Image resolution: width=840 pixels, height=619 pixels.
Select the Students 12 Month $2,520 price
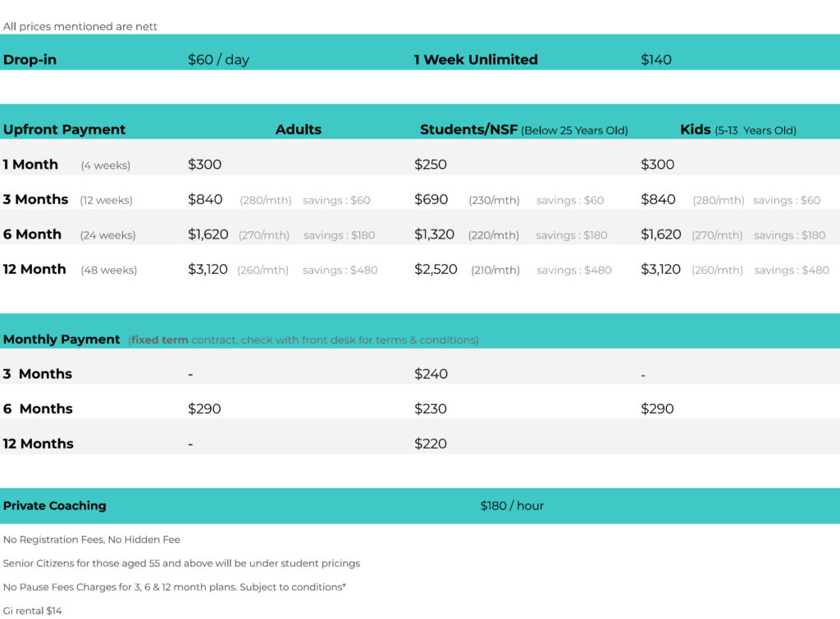click(436, 270)
